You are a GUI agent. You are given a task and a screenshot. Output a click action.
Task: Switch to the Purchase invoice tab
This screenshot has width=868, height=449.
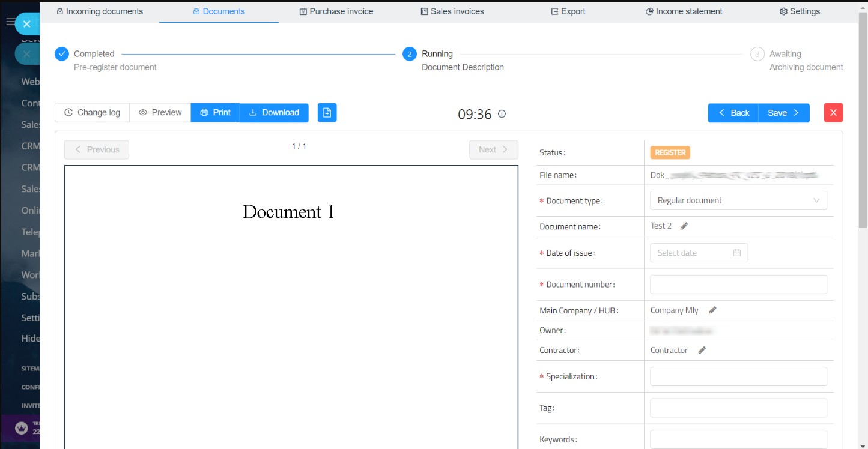coord(336,11)
